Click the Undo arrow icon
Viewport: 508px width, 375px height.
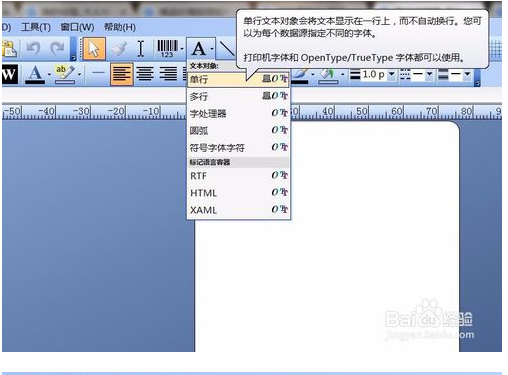click(x=34, y=49)
